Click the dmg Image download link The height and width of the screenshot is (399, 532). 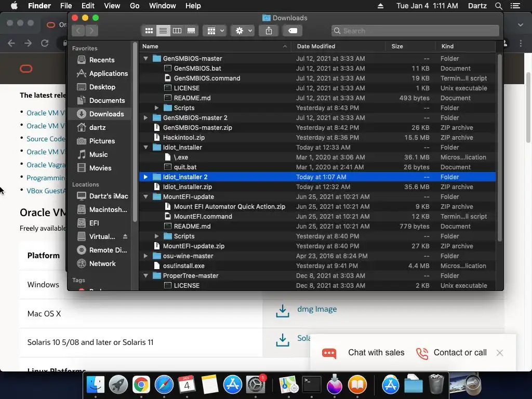click(x=317, y=309)
